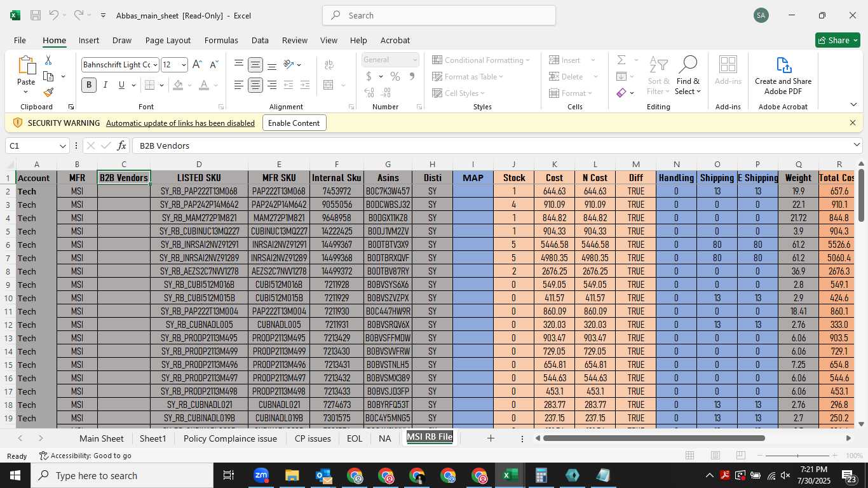The height and width of the screenshot is (488, 868).
Task: Click the Comma Style icon
Action: (x=412, y=76)
